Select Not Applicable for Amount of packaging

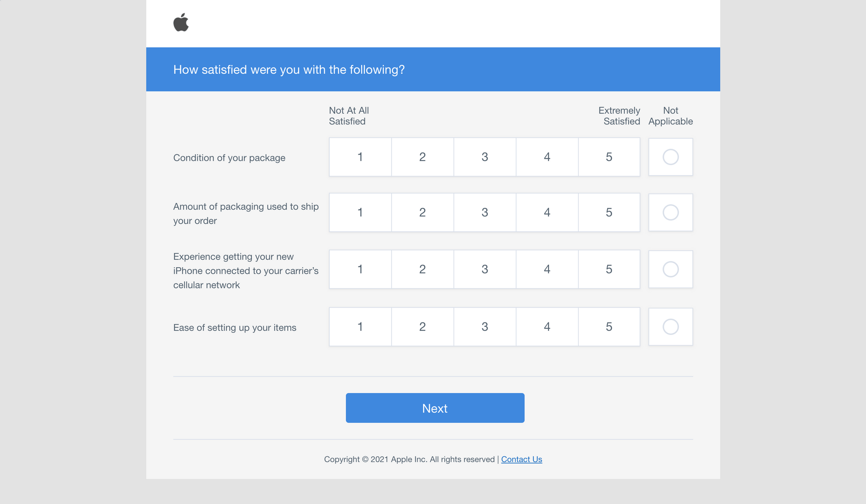[x=670, y=212]
